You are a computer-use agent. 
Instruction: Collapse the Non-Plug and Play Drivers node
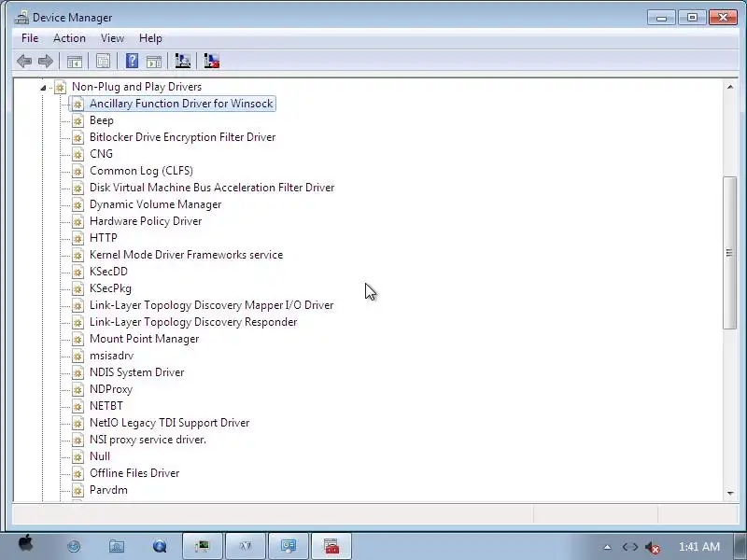tap(43, 87)
